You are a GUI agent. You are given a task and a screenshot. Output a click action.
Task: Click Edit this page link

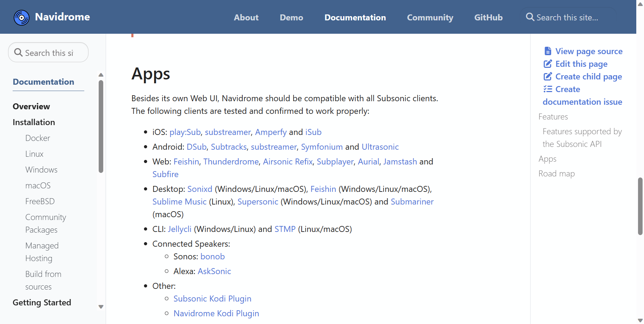pos(581,64)
